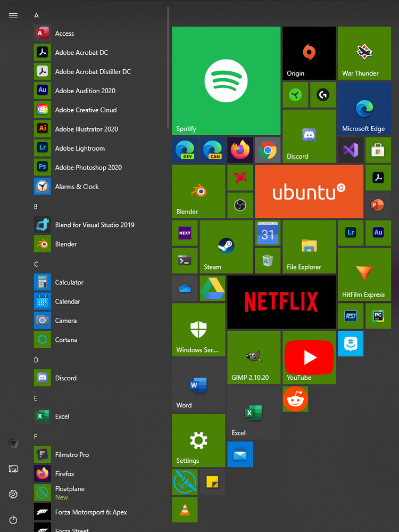Viewport: 399px width, 532px height.
Task: Open the power options button
Action: (x=13, y=519)
